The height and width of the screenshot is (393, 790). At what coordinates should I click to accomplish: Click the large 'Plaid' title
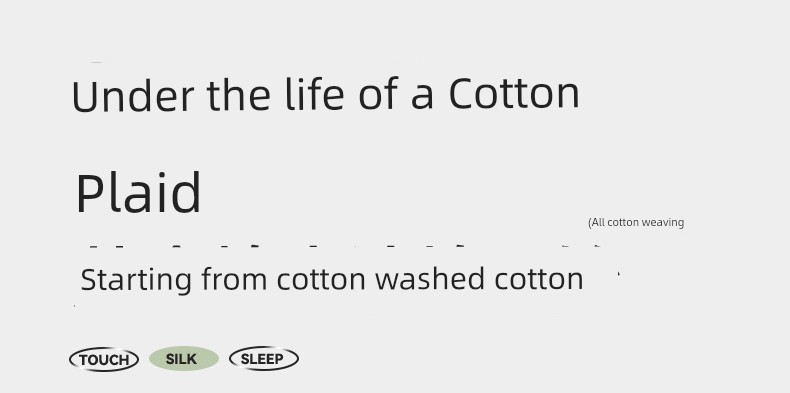[x=139, y=193]
